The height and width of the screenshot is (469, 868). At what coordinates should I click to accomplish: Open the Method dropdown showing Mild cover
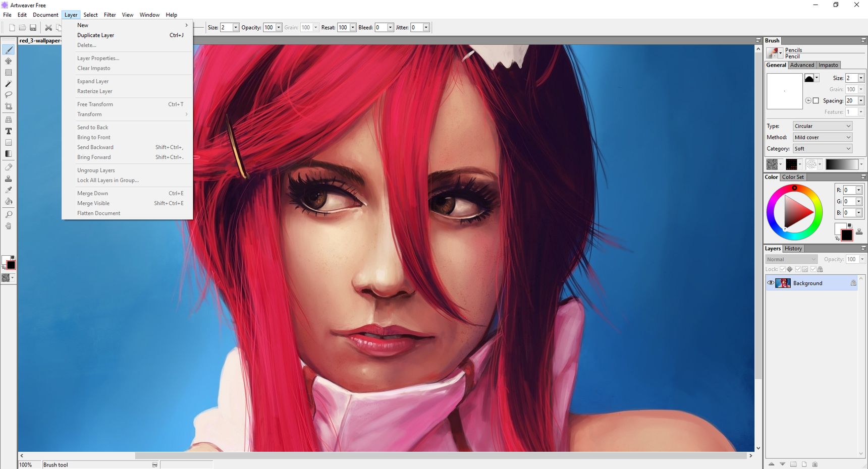click(x=822, y=137)
